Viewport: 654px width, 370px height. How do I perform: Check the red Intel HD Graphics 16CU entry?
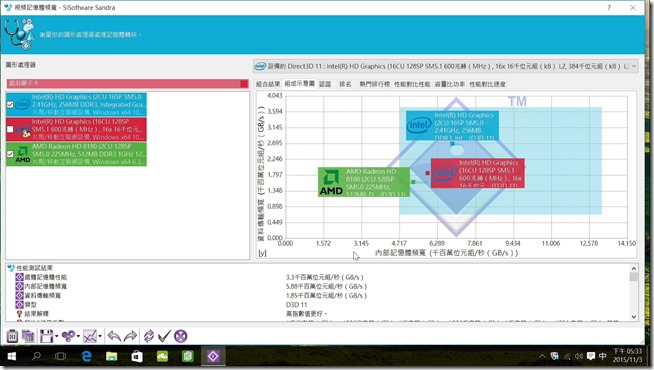(x=10, y=129)
